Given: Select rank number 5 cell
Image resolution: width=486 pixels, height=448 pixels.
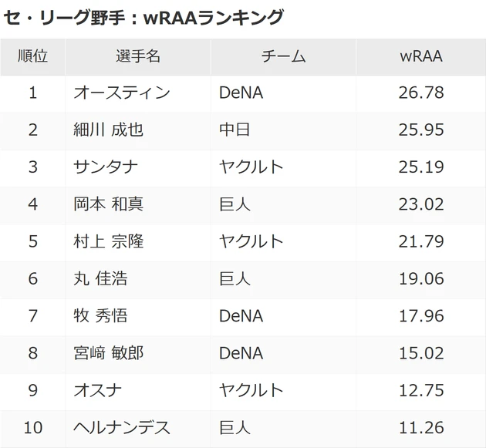Looking at the screenshot, I should click(32, 241).
